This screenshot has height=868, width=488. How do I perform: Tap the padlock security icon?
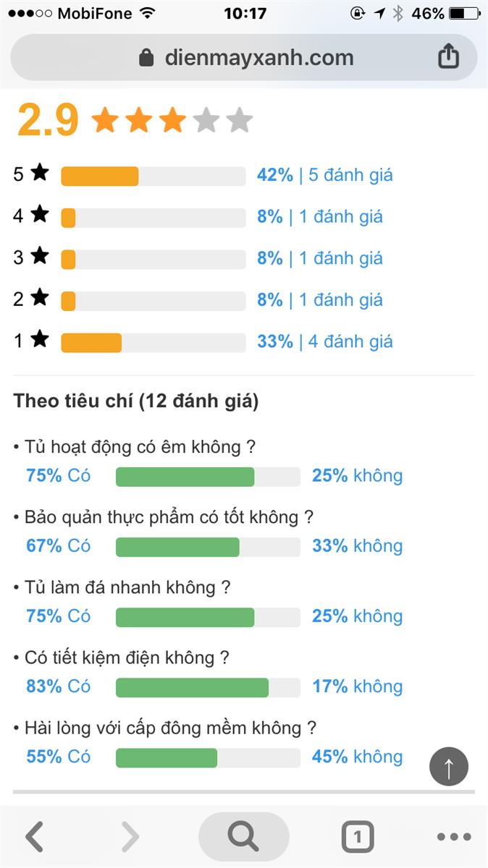point(147,58)
